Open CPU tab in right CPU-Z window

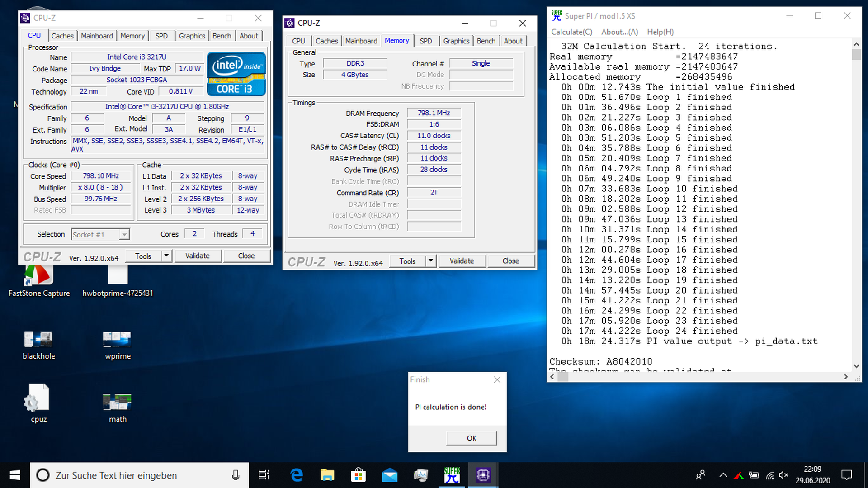click(298, 41)
